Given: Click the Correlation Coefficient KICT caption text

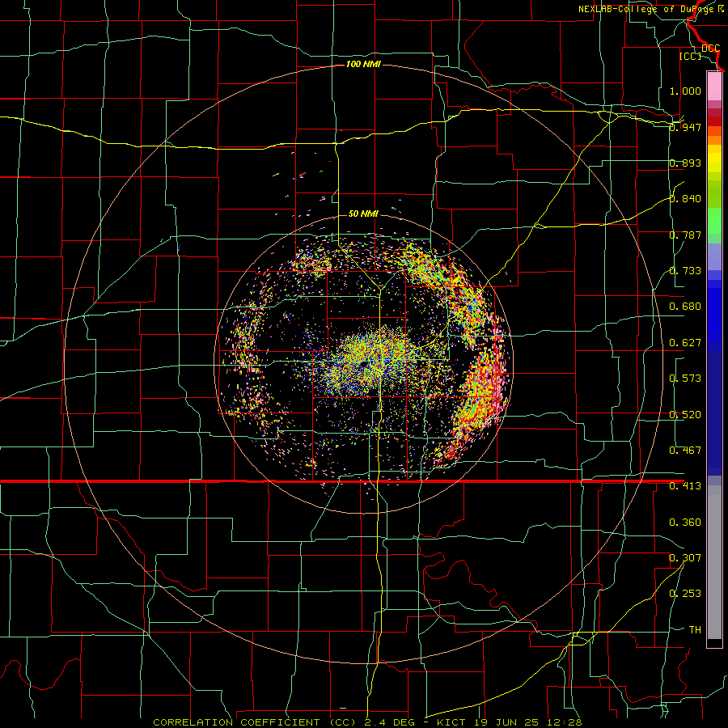Looking at the screenshot, I should [367, 722].
